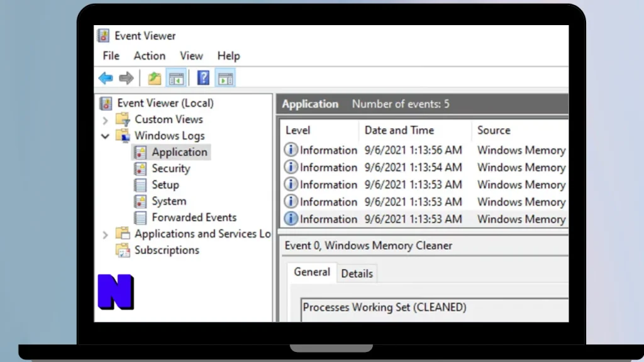The width and height of the screenshot is (644, 362).
Task: Click the Up one level folder icon
Action: [155, 78]
